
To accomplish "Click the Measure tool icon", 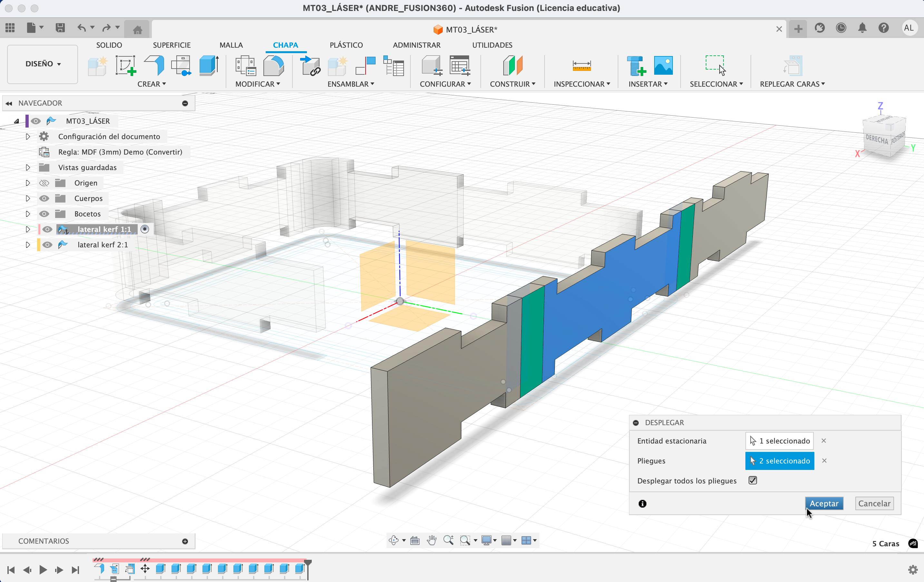I will click(581, 66).
